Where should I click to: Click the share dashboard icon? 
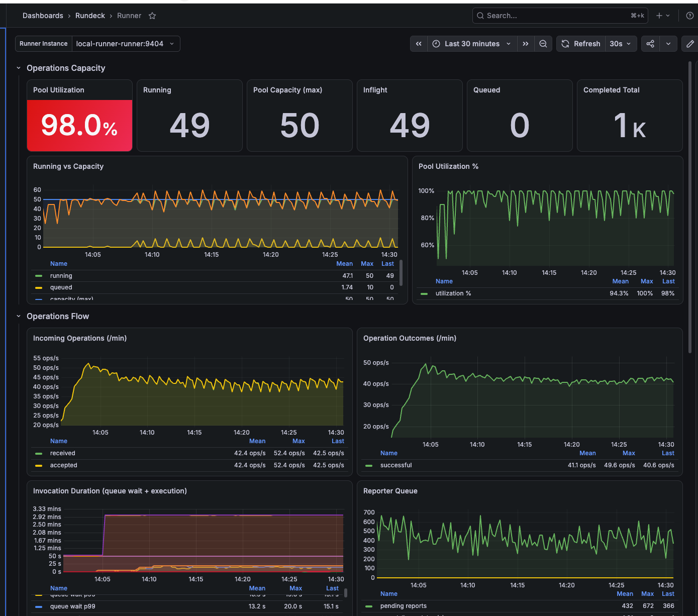click(650, 44)
